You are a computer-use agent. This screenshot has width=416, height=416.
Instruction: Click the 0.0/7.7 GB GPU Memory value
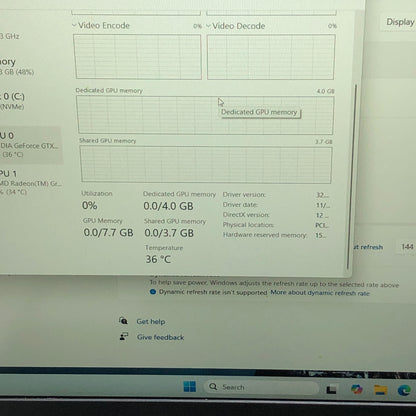(x=108, y=232)
